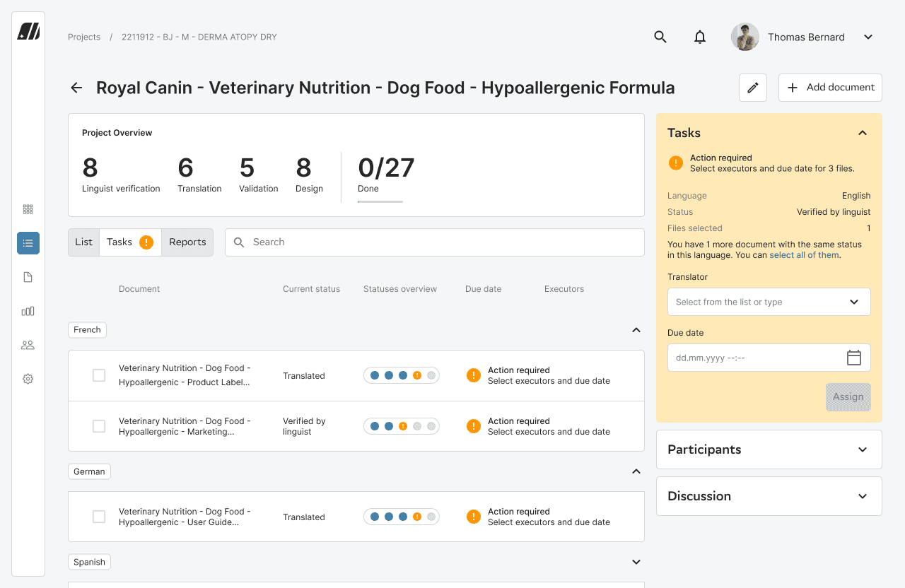905x588 pixels.
Task: Click the 2211912 - BJ - M breadcrumb
Action: [x=199, y=37]
